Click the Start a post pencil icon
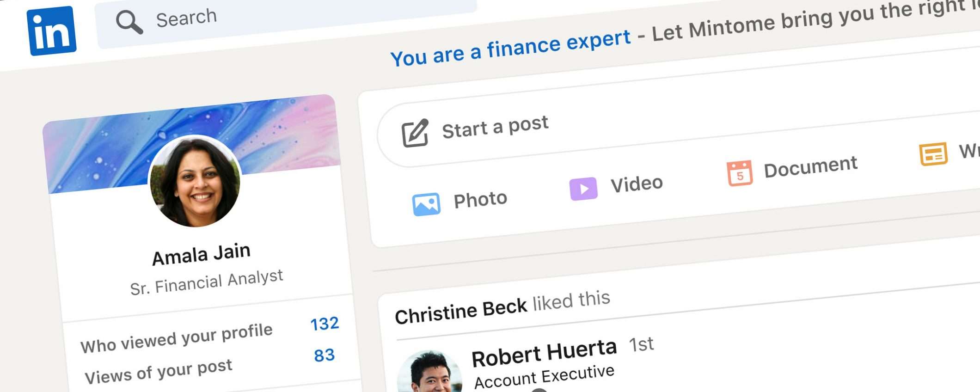 coord(415,133)
